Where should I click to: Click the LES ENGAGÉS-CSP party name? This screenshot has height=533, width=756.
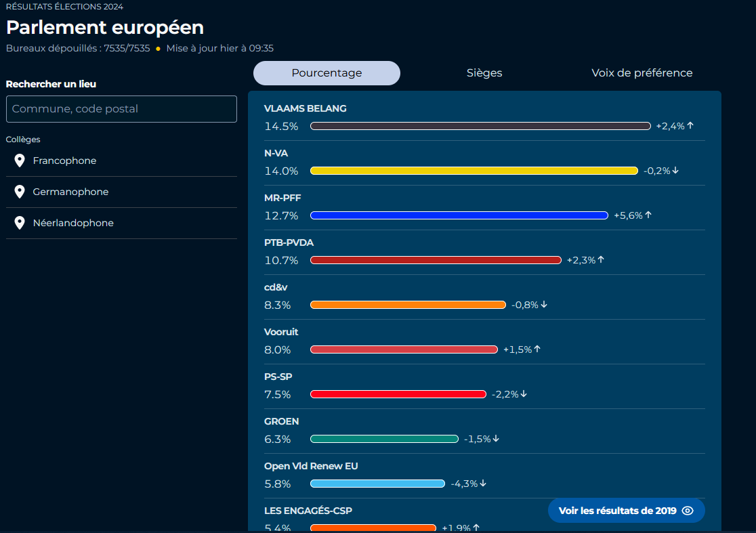pos(308,511)
